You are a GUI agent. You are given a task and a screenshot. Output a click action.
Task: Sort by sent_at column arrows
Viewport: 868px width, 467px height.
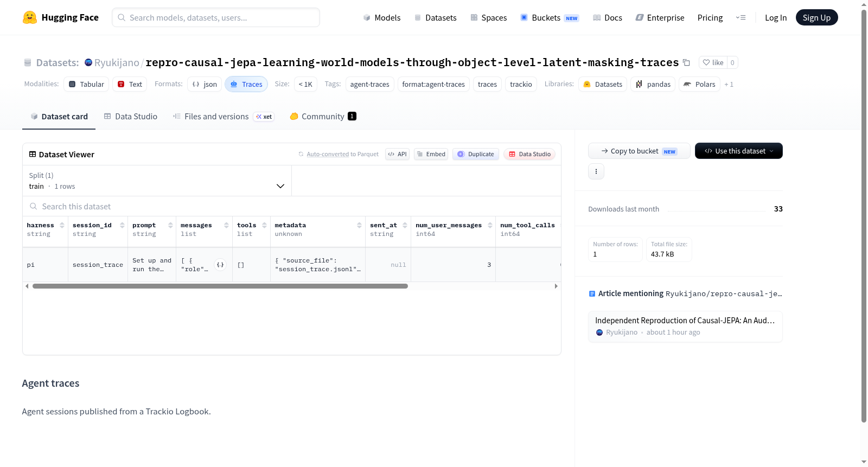click(x=405, y=225)
